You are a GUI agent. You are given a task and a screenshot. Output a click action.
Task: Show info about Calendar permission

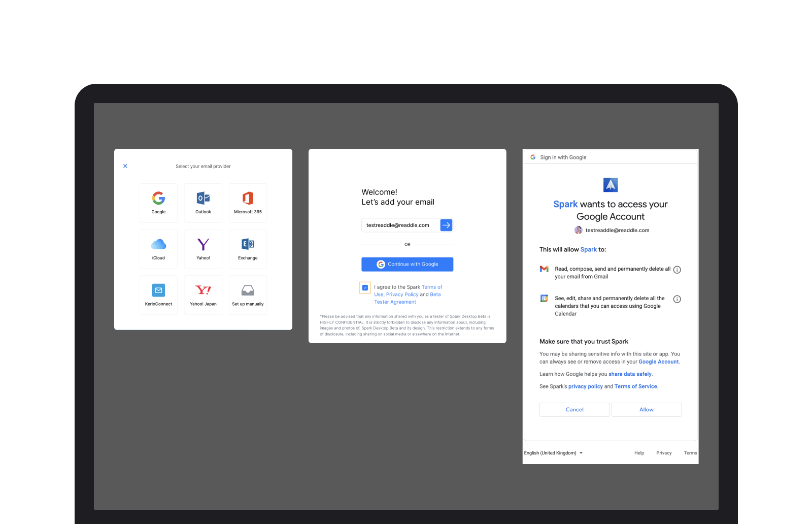tap(677, 299)
